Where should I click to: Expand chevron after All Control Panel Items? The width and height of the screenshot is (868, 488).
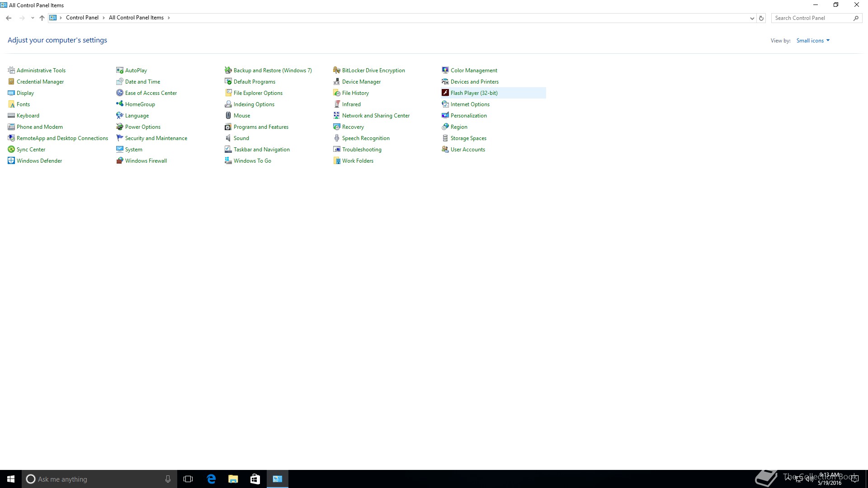pyautogui.click(x=169, y=18)
